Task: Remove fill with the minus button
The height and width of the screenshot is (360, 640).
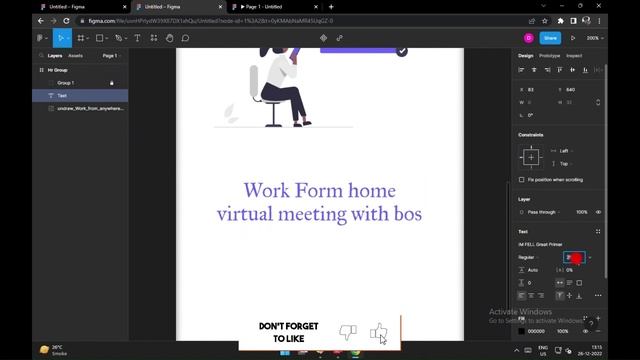Action: pyautogui.click(x=598, y=331)
